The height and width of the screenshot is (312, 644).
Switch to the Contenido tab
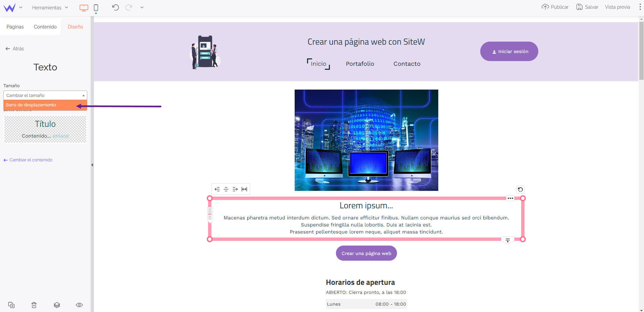[45, 27]
